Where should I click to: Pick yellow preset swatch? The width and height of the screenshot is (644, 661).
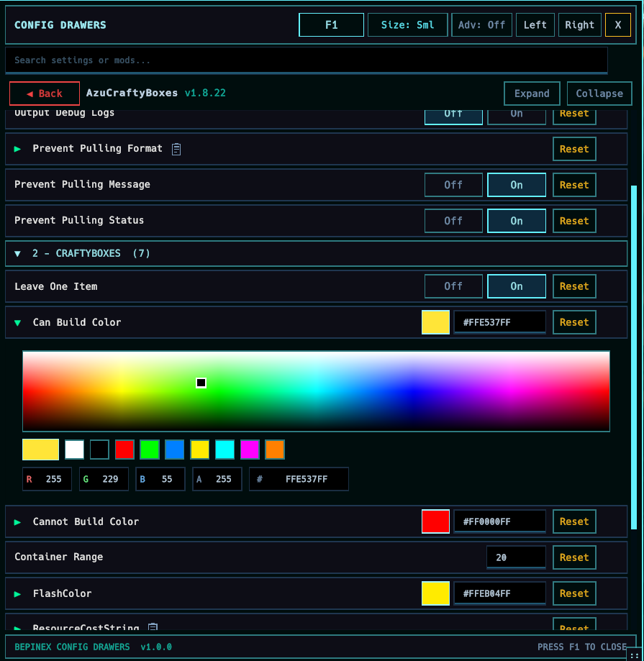click(x=199, y=450)
